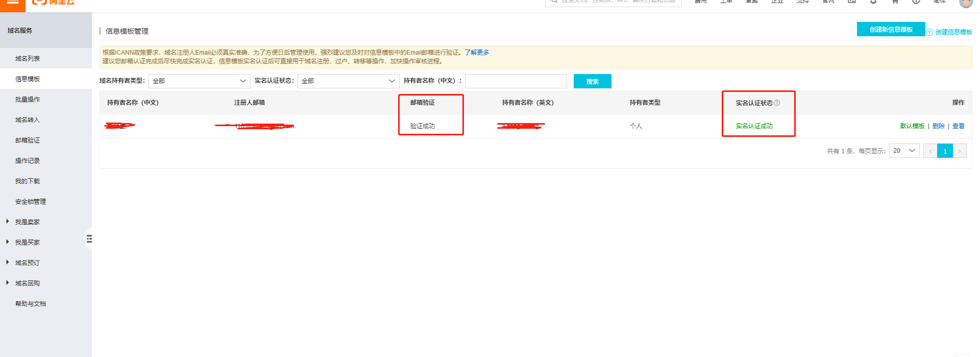Select 信息模板 in the sidebar
The width and height of the screenshot is (980, 357).
click(28, 79)
